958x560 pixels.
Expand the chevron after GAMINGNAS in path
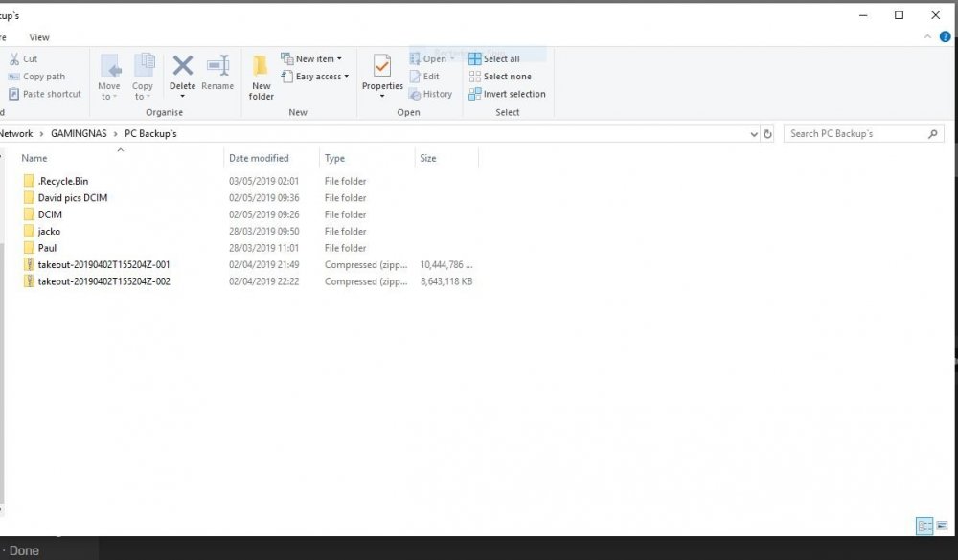coord(116,134)
